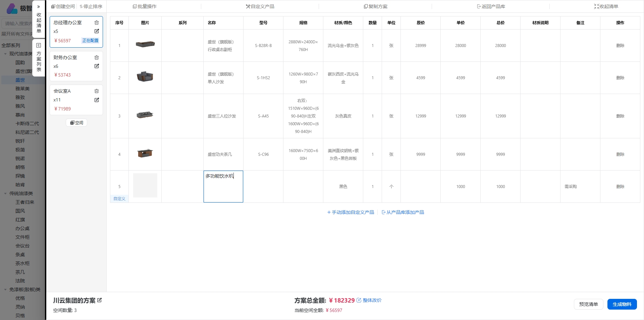Click 删除 for 盛世功夫茶几 row
644x320 pixels.
[x=620, y=154]
